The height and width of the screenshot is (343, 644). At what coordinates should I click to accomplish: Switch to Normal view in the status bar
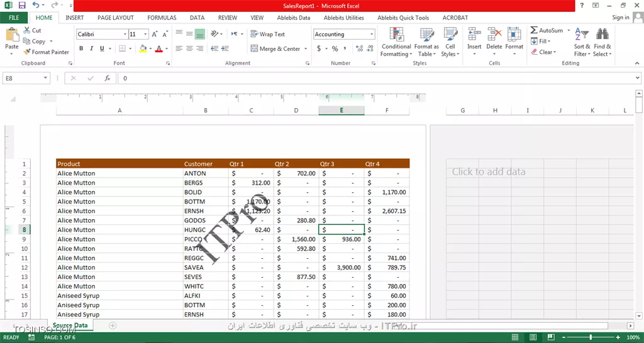515,337
